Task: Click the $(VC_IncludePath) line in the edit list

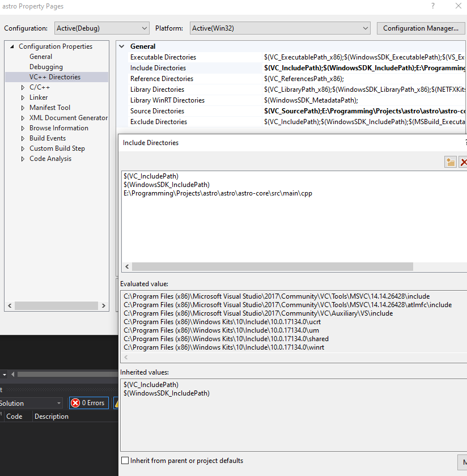Action: tap(151, 176)
